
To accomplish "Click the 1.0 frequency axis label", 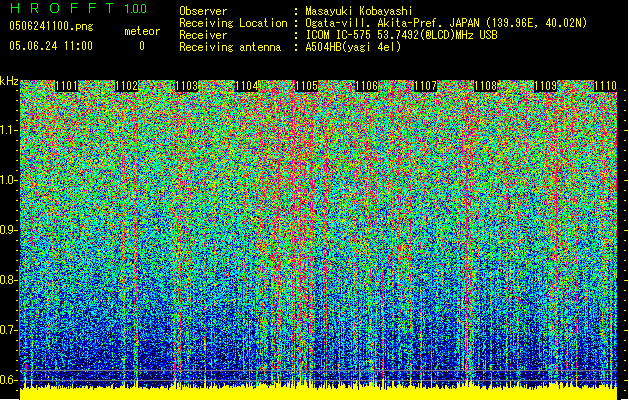I will click(9, 180).
